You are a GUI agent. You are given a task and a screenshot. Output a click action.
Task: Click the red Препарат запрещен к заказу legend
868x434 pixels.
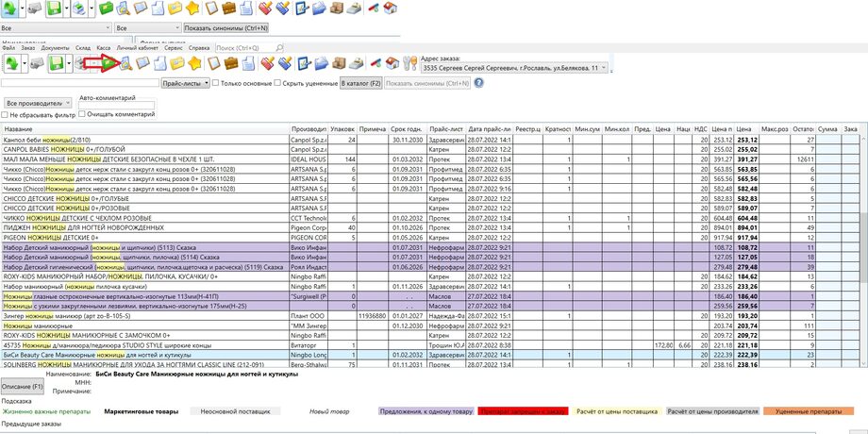[x=523, y=411]
